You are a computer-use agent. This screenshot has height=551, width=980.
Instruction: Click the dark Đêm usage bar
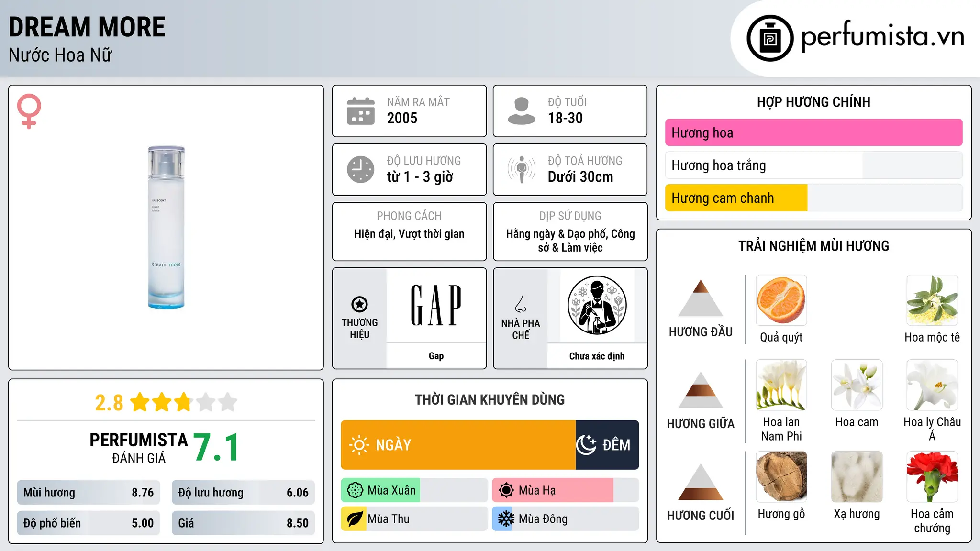pyautogui.click(x=607, y=445)
